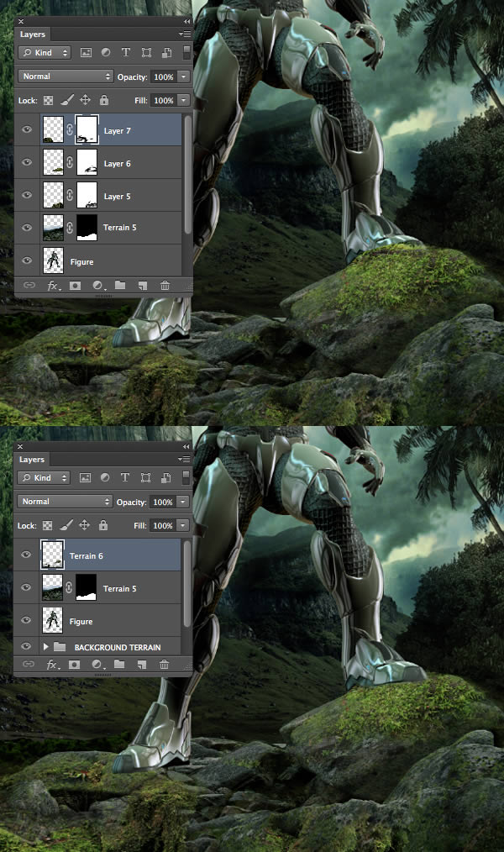
Task: Filter type layers in lower Layers panel
Action: tap(125, 477)
